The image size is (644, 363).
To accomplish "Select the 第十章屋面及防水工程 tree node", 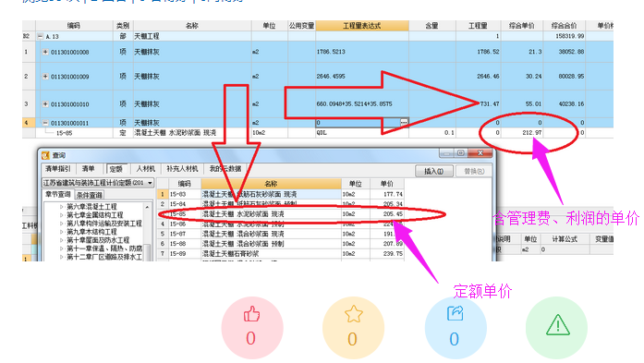I will pos(98,240).
